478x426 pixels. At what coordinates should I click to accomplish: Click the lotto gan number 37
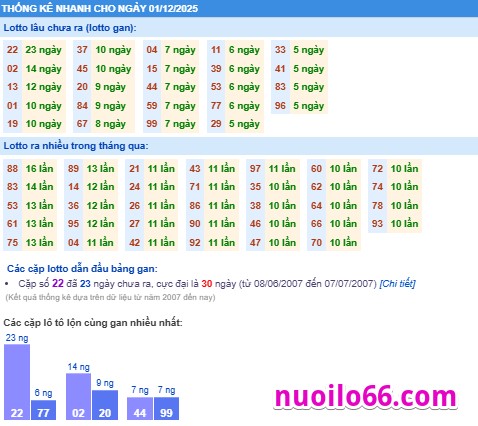pos(82,50)
